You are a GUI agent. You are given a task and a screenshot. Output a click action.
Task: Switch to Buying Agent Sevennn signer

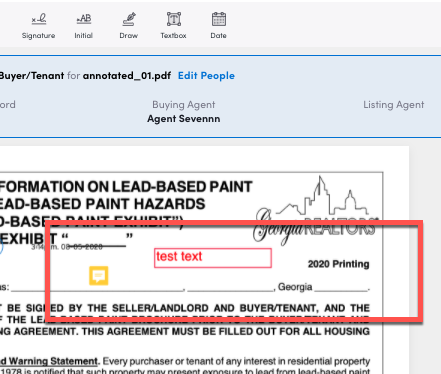click(184, 112)
